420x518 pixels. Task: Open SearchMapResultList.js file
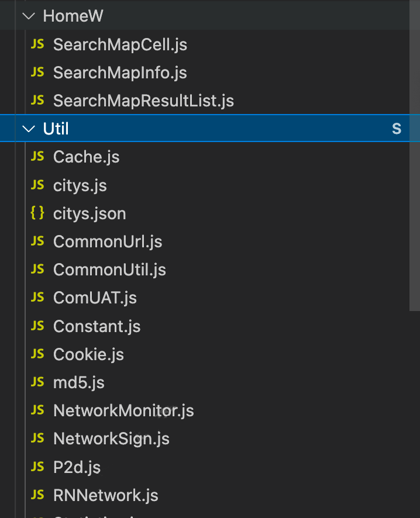(x=143, y=101)
